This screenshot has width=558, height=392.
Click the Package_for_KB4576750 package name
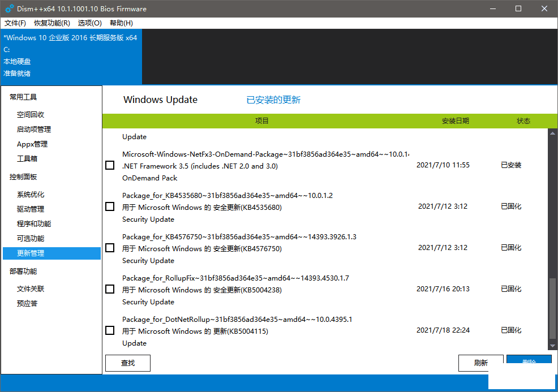(239, 237)
